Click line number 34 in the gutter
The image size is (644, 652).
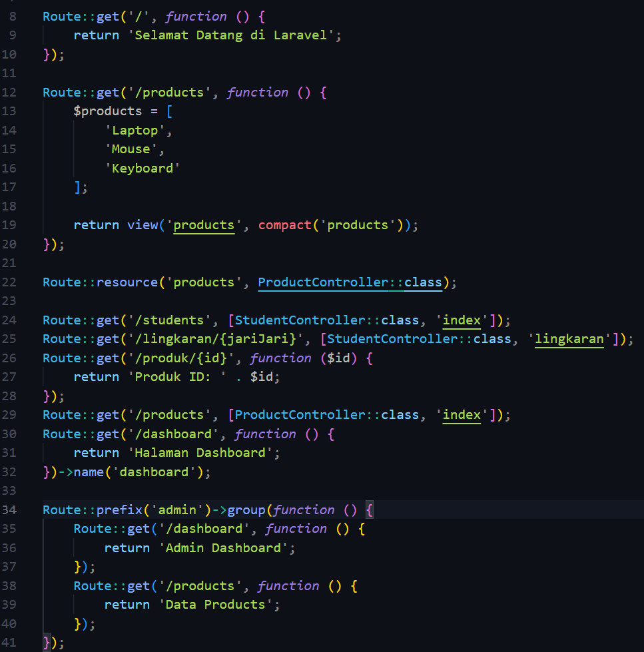click(x=9, y=509)
